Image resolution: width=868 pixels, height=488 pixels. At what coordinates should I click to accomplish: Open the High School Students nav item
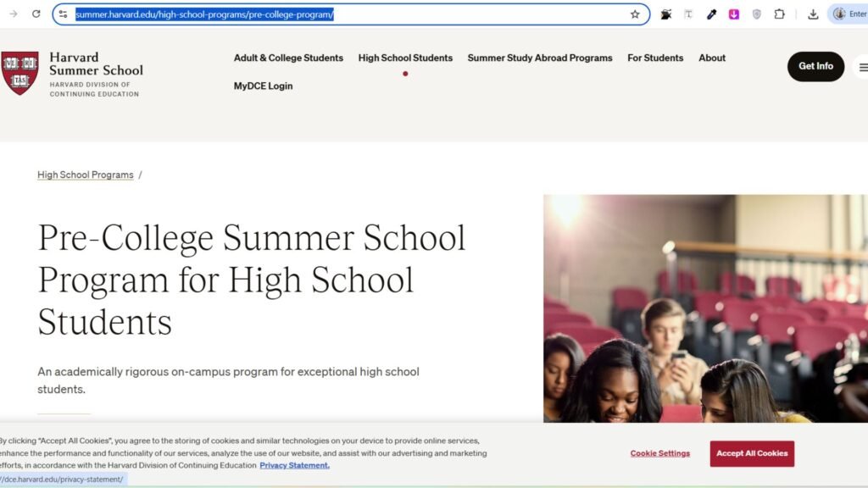[x=405, y=58]
